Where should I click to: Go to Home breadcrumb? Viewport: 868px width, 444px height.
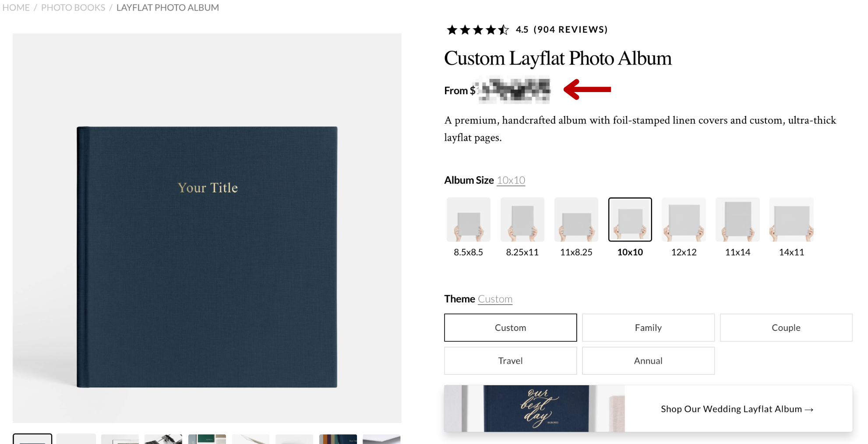click(16, 7)
